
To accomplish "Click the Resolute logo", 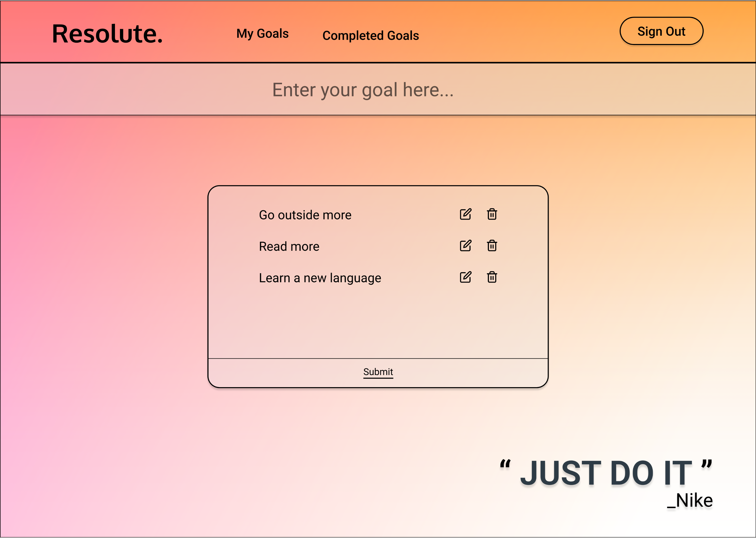I will click(107, 34).
